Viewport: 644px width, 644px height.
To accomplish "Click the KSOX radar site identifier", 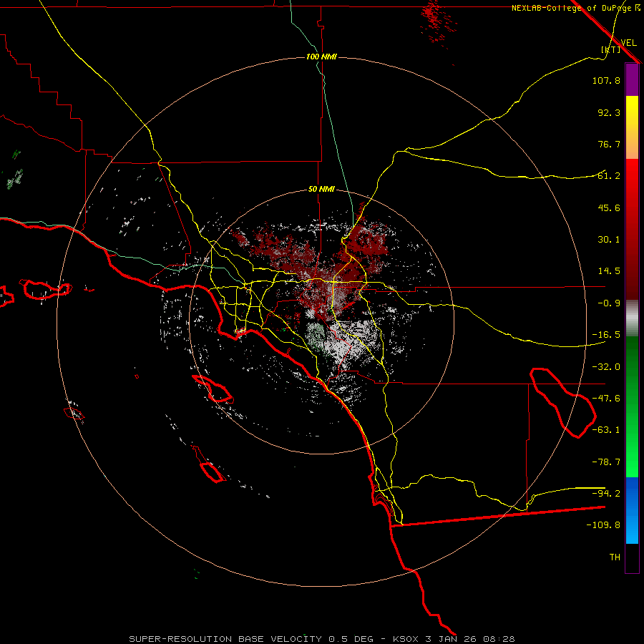I will [x=406, y=639].
